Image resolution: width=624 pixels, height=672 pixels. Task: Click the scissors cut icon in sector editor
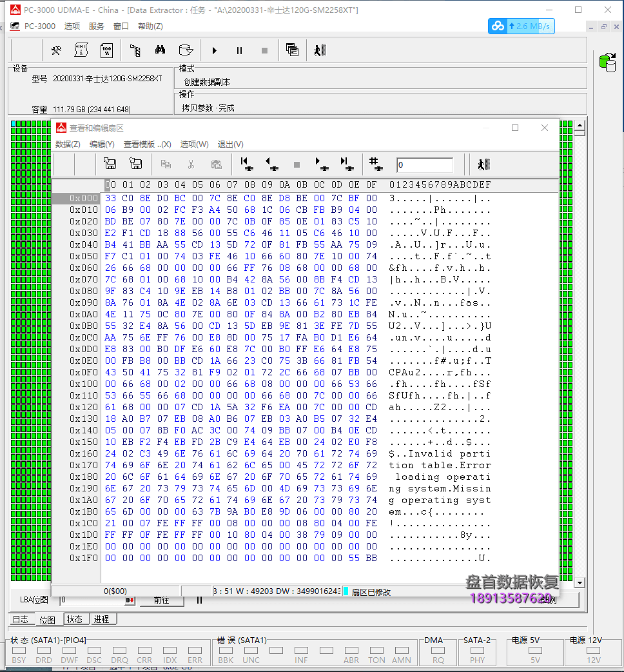[191, 164]
